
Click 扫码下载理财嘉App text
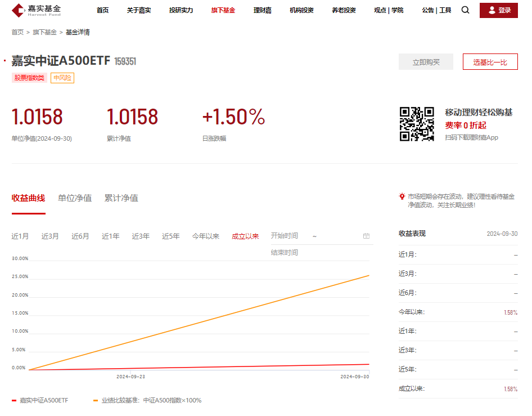coord(472,137)
